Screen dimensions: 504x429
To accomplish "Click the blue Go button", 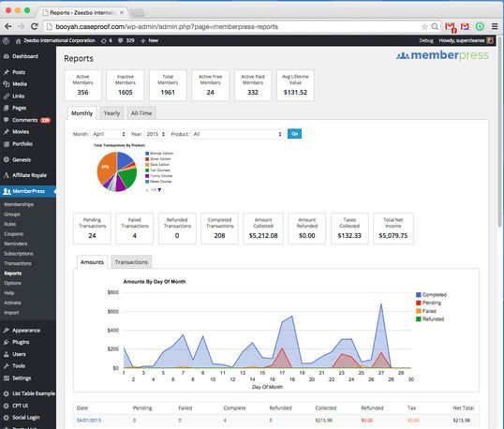I will [294, 134].
